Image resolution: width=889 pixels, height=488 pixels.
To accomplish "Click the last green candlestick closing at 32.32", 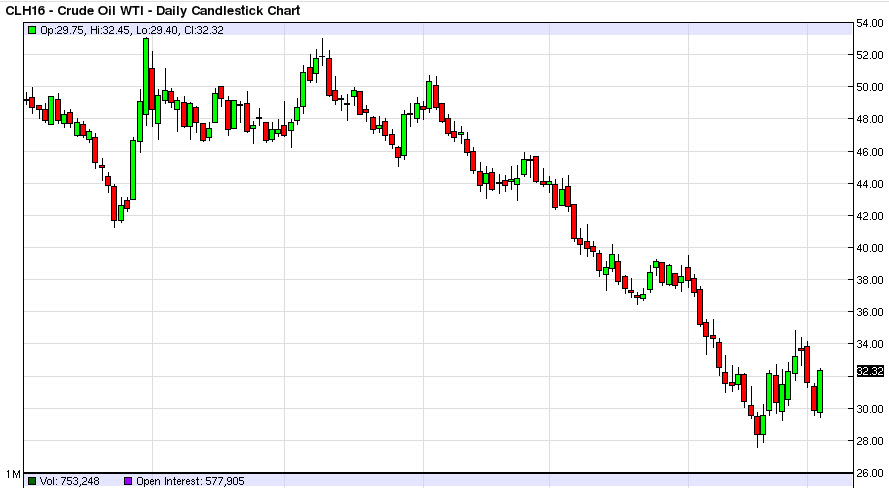I will (820, 391).
